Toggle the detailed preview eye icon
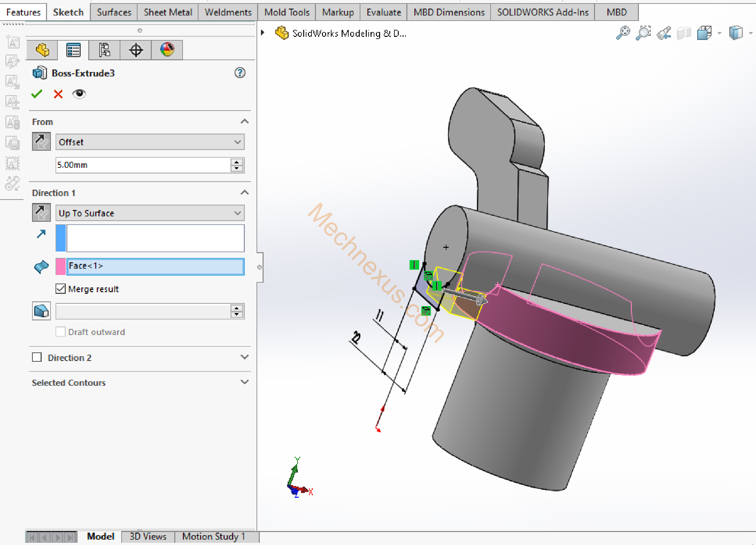 tap(79, 94)
